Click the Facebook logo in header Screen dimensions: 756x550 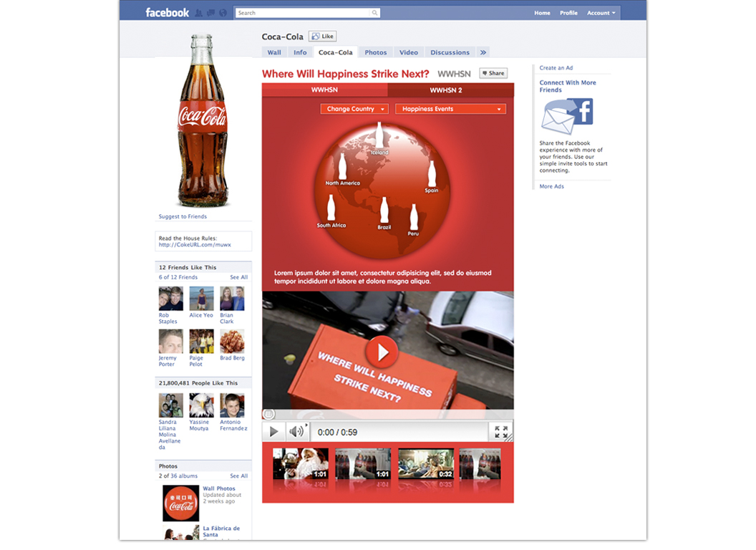pos(167,12)
